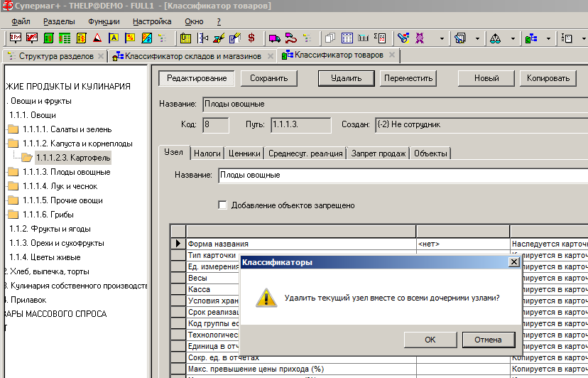
Task: Select tree node '1.1.1.2. Капуста и корнеплоды'
Action: click(x=77, y=144)
